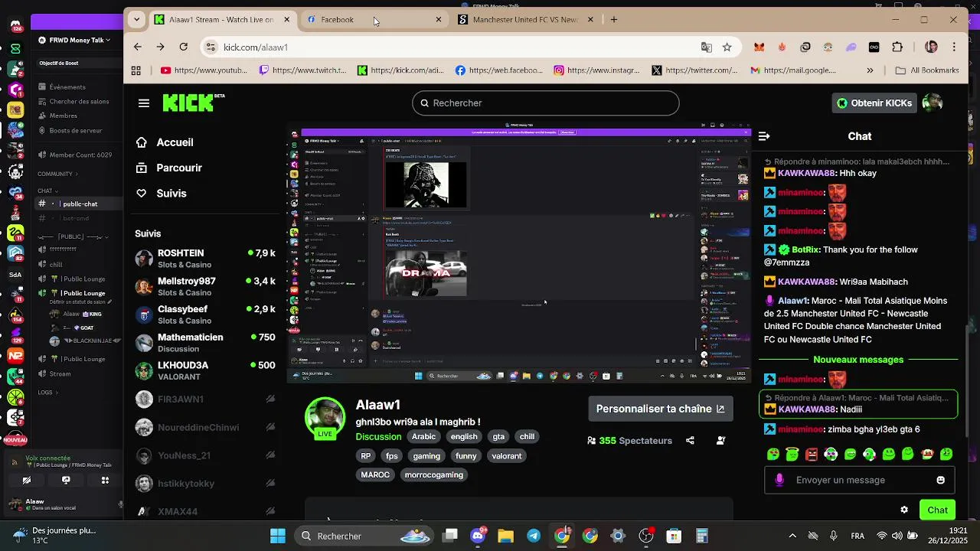Image resolution: width=980 pixels, height=551 pixels.
Task: Open Événements in Discord sidebar
Action: click(x=67, y=87)
